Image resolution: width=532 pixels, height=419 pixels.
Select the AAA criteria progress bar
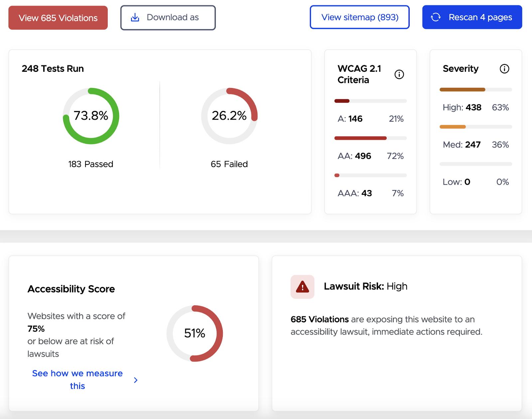pos(370,175)
